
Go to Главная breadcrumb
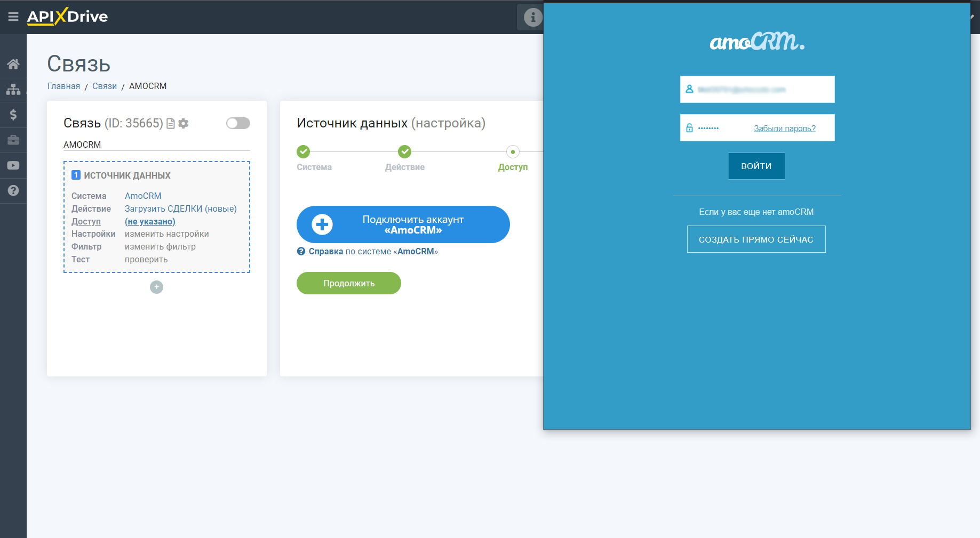[x=63, y=86]
